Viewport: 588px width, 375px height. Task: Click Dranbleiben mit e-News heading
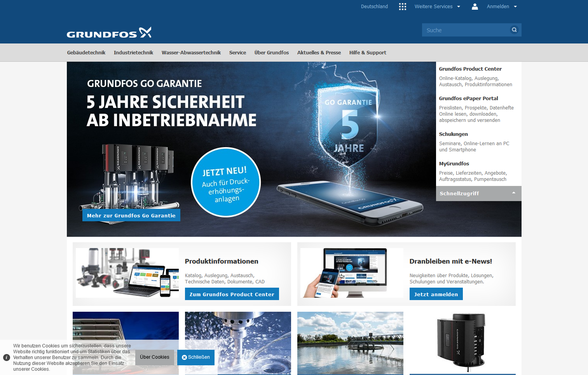pos(451,261)
